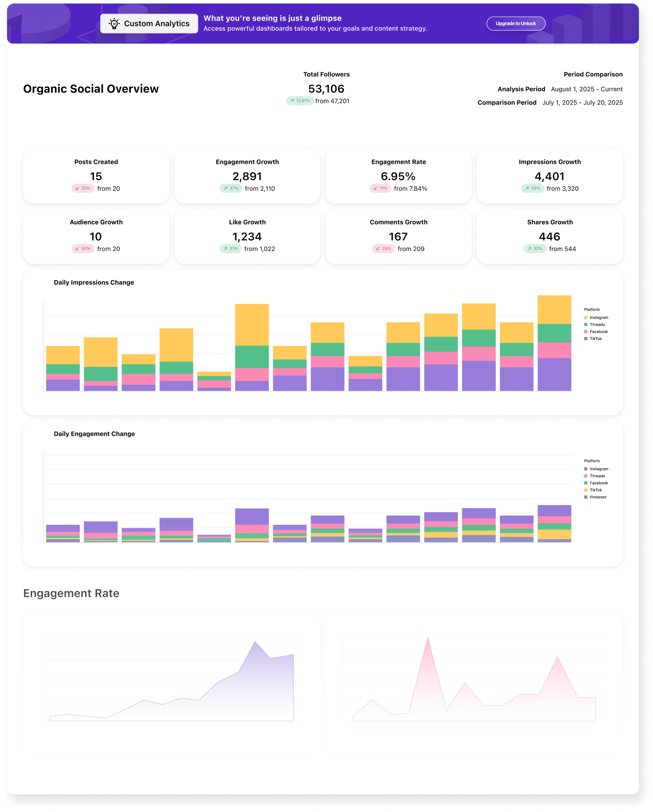Click the down-arrow icon in Posts Created badge
This screenshot has width=653, height=812.
coord(77,188)
